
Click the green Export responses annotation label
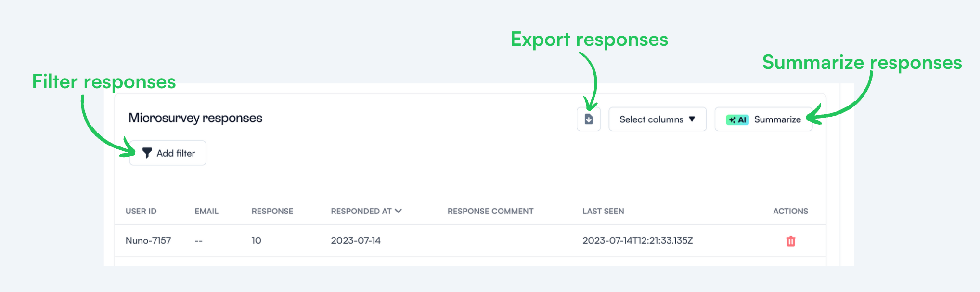coord(589,40)
